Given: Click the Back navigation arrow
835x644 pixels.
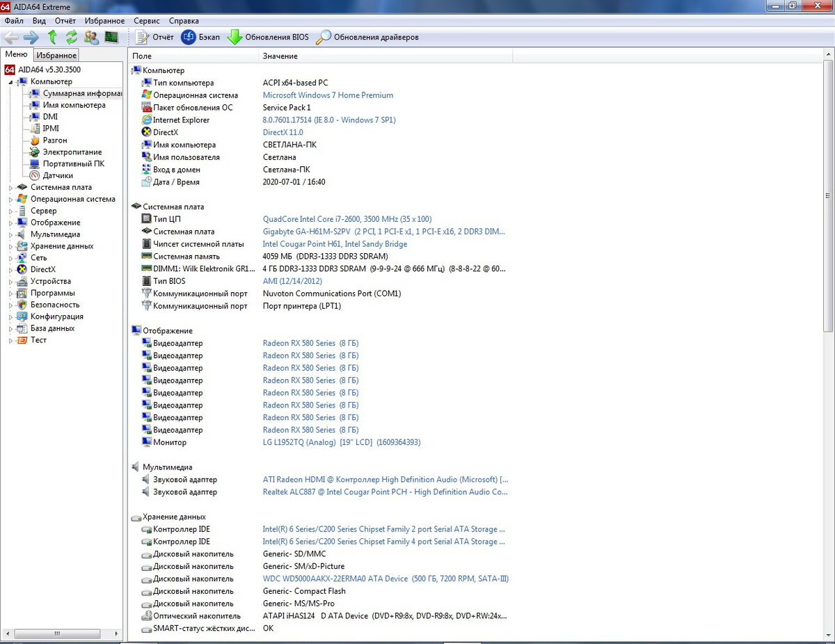Looking at the screenshot, I should coord(11,37).
